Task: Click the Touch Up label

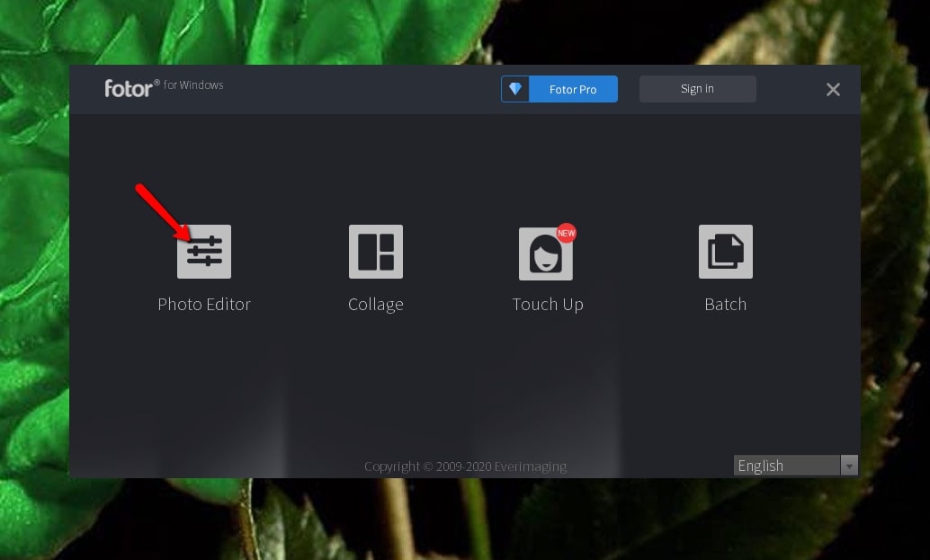Action: click(x=548, y=304)
